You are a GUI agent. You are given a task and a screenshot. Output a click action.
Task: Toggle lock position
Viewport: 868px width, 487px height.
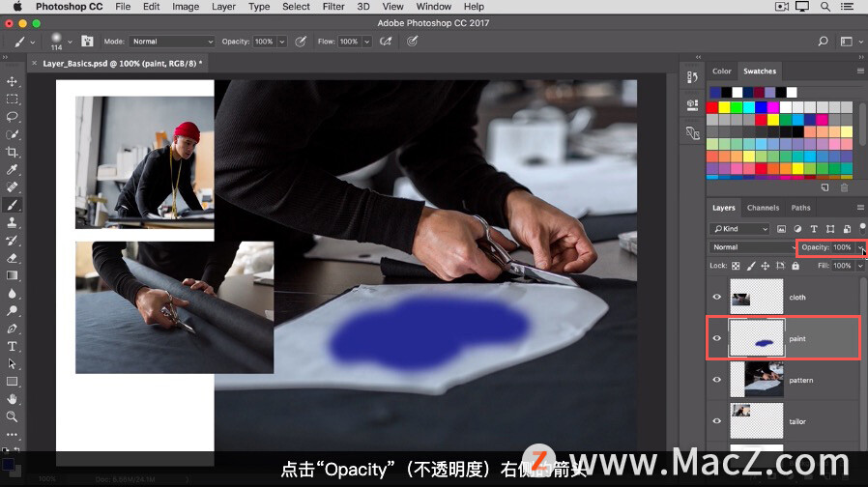(765, 266)
